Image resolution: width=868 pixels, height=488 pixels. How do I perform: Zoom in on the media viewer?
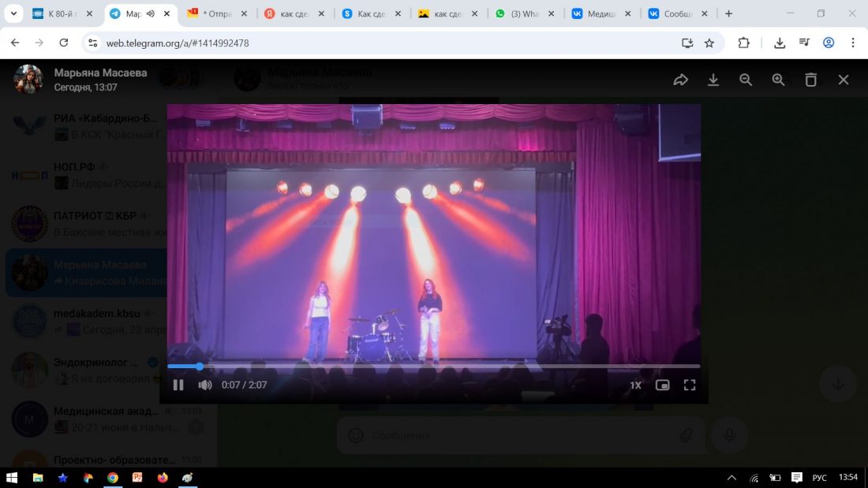778,80
